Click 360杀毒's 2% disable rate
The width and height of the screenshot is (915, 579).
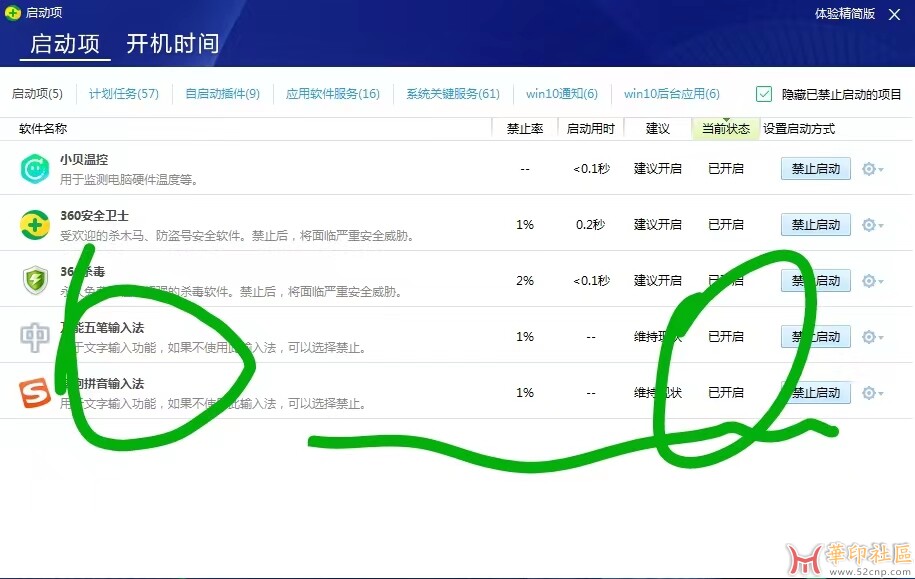pos(525,281)
